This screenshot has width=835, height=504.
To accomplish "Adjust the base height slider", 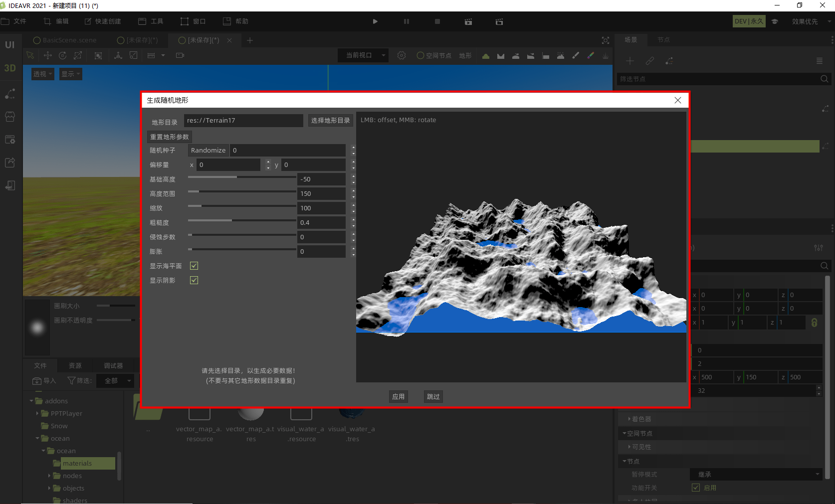I will [242, 177].
